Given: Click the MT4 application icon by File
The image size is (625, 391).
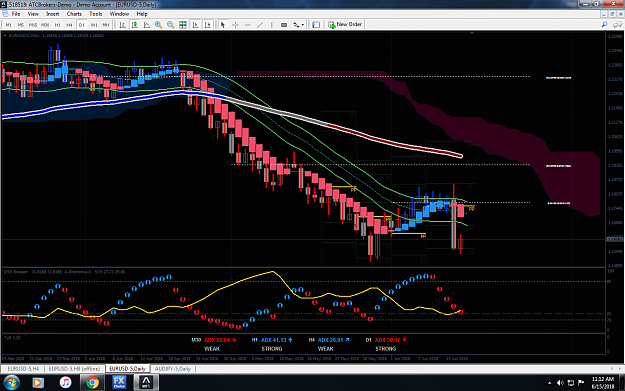Looking at the screenshot, I should point(5,14).
